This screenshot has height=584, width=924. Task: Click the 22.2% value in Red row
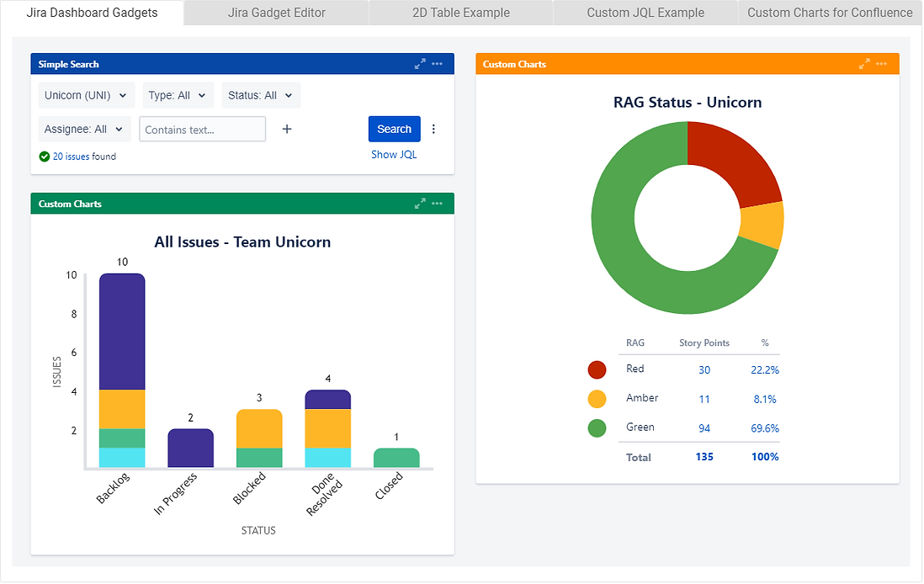coord(765,369)
